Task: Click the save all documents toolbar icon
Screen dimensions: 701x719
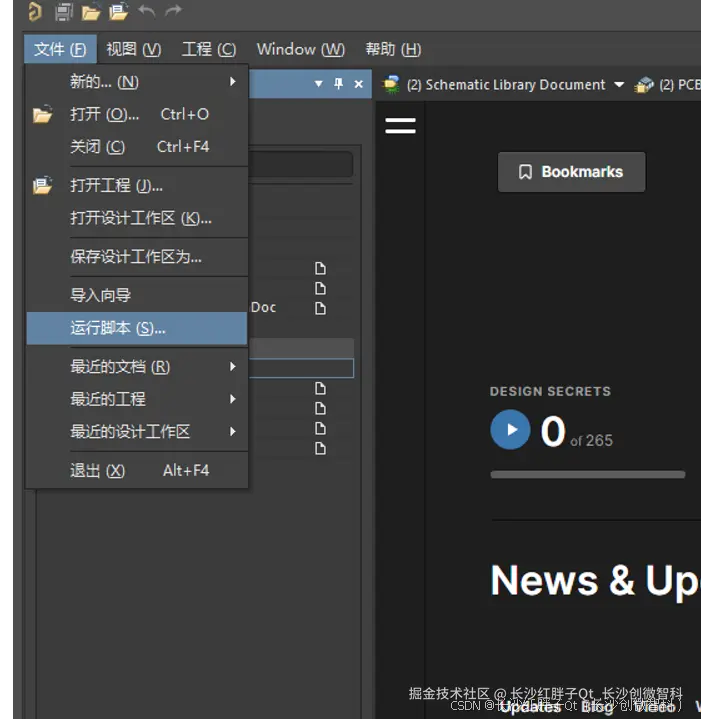Action: [64, 11]
